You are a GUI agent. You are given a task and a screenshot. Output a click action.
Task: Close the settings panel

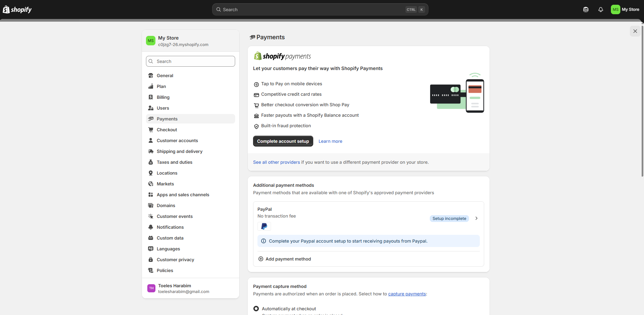click(635, 31)
